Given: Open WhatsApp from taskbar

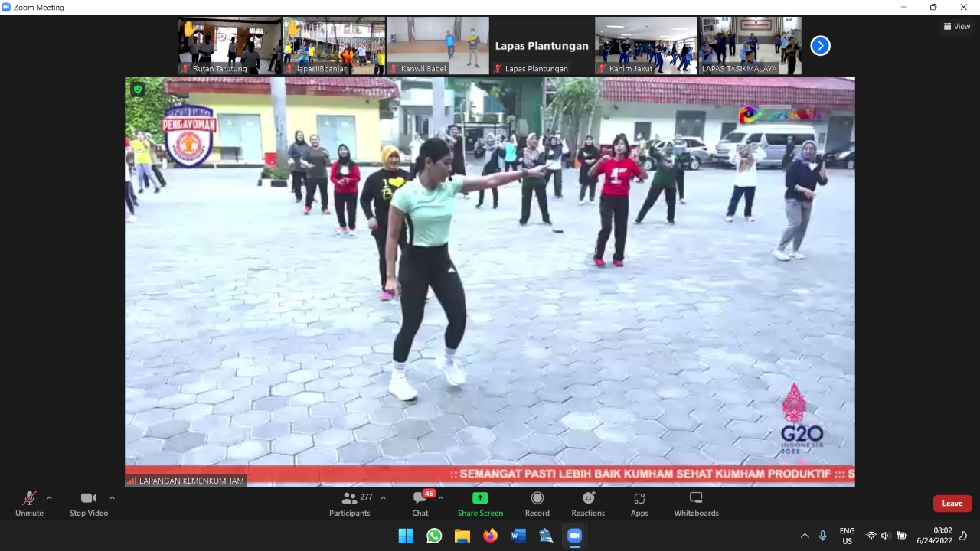Looking at the screenshot, I should [434, 536].
